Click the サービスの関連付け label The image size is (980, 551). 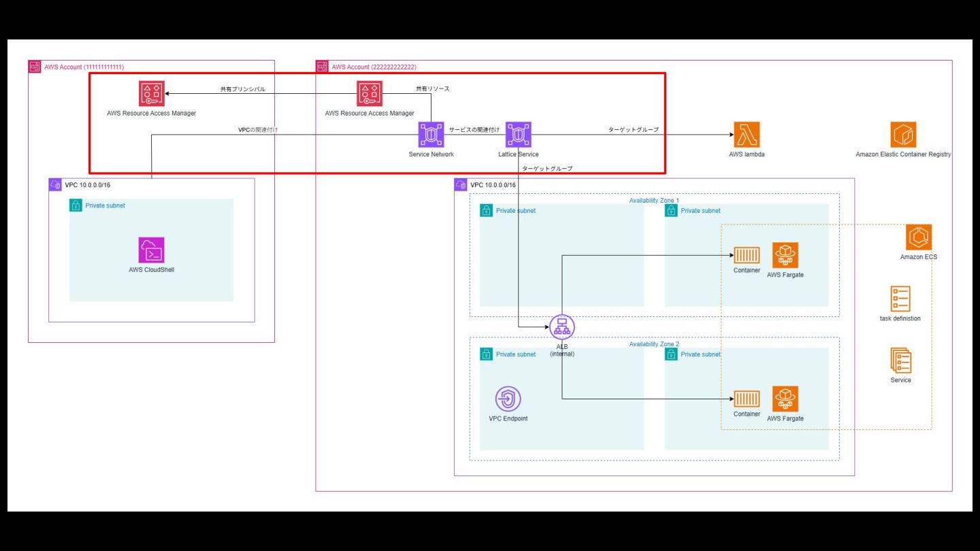pos(474,129)
